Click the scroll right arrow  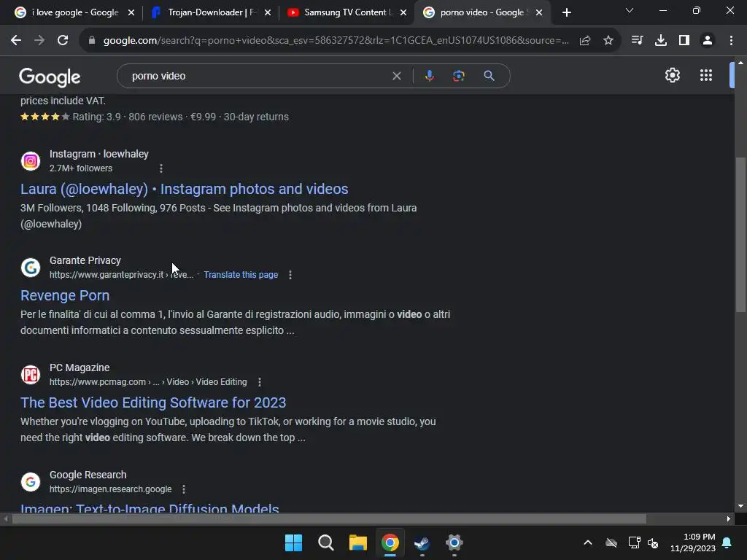(x=729, y=518)
